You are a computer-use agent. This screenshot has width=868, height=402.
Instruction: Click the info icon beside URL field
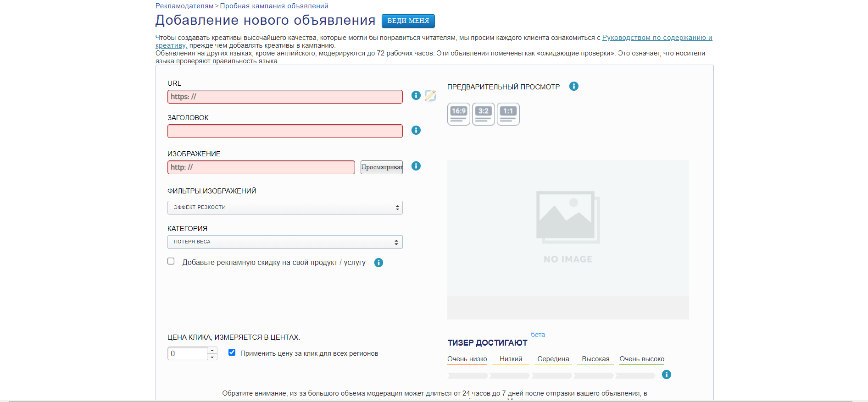point(416,95)
